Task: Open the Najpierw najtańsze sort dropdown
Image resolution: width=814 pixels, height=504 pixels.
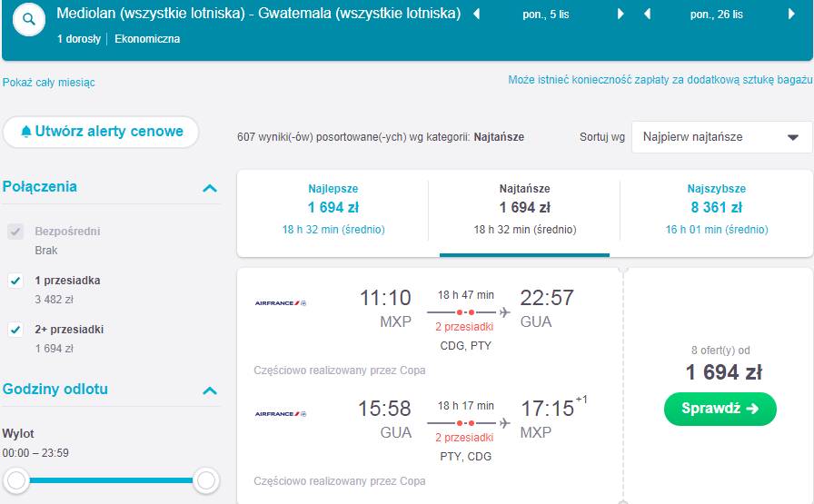Action: pyautogui.click(x=721, y=137)
